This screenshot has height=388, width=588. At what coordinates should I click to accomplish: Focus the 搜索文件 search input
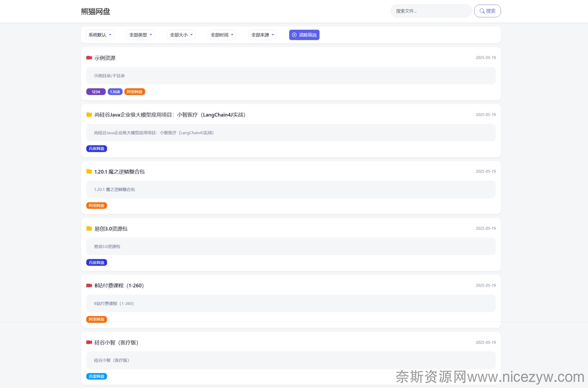(431, 11)
